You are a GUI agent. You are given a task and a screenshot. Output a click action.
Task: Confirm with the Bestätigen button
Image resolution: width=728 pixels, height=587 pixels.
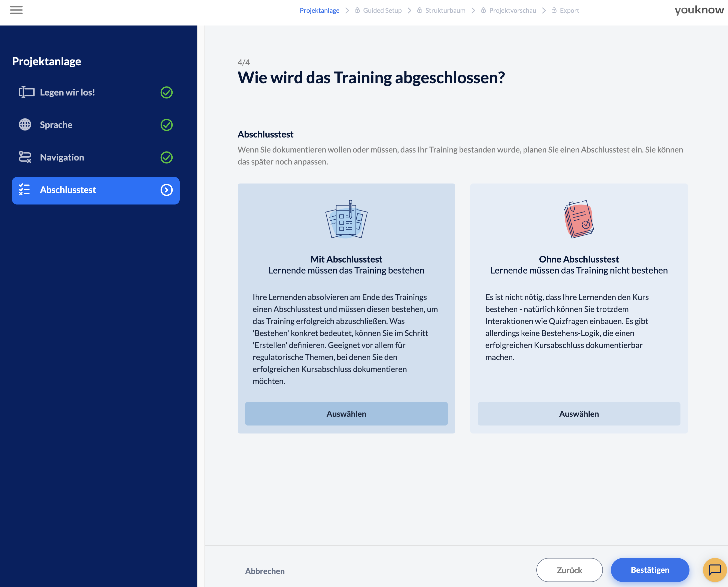click(649, 570)
